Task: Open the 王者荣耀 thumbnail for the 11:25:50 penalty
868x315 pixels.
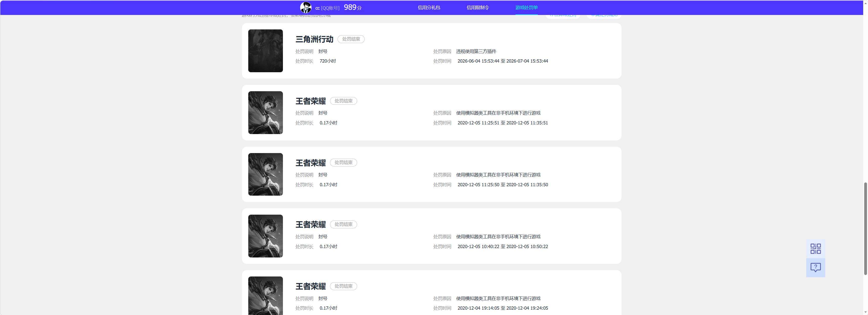Action: (x=265, y=174)
